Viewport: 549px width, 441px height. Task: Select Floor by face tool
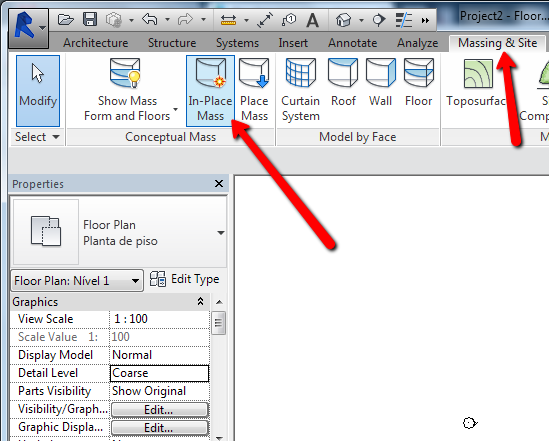[x=419, y=83]
